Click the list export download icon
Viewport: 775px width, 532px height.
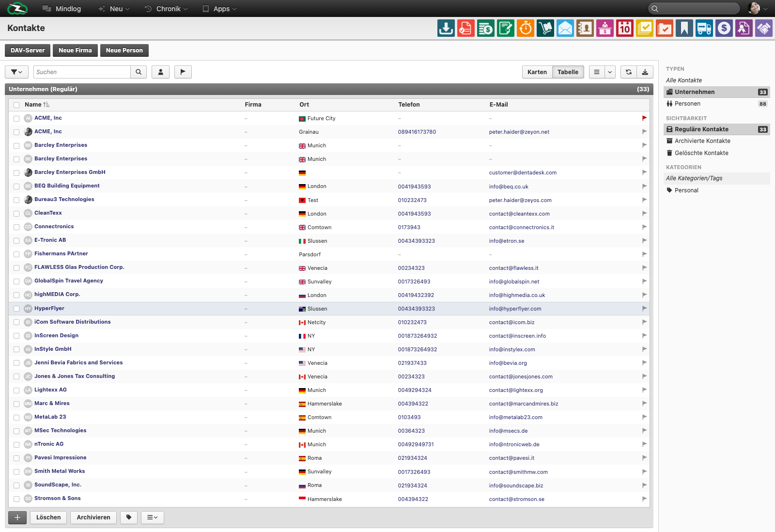pyautogui.click(x=645, y=72)
